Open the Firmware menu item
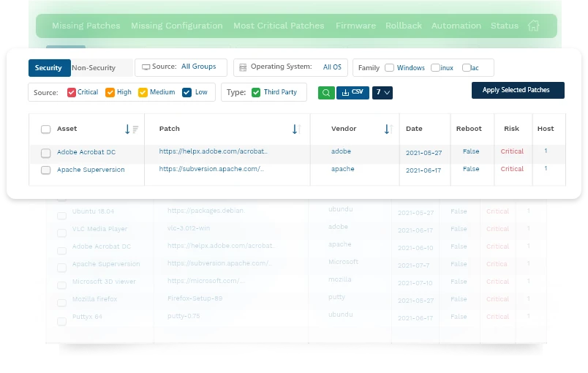 (355, 26)
